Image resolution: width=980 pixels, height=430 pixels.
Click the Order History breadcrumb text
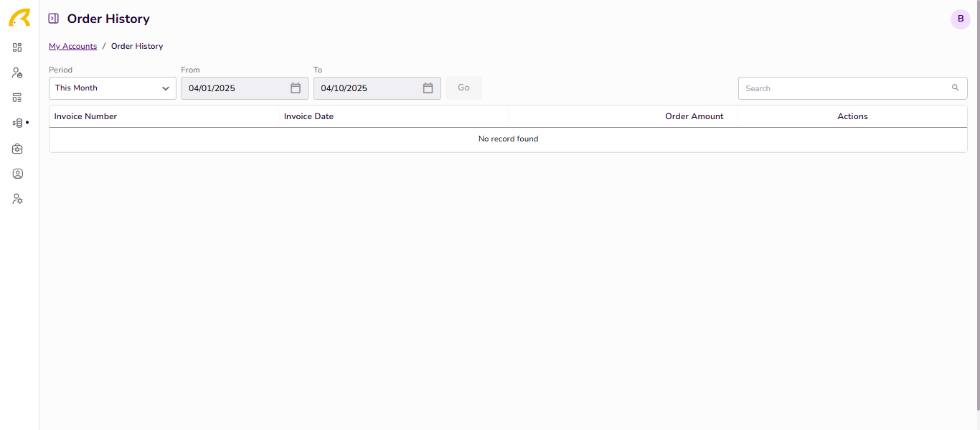click(137, 46)
